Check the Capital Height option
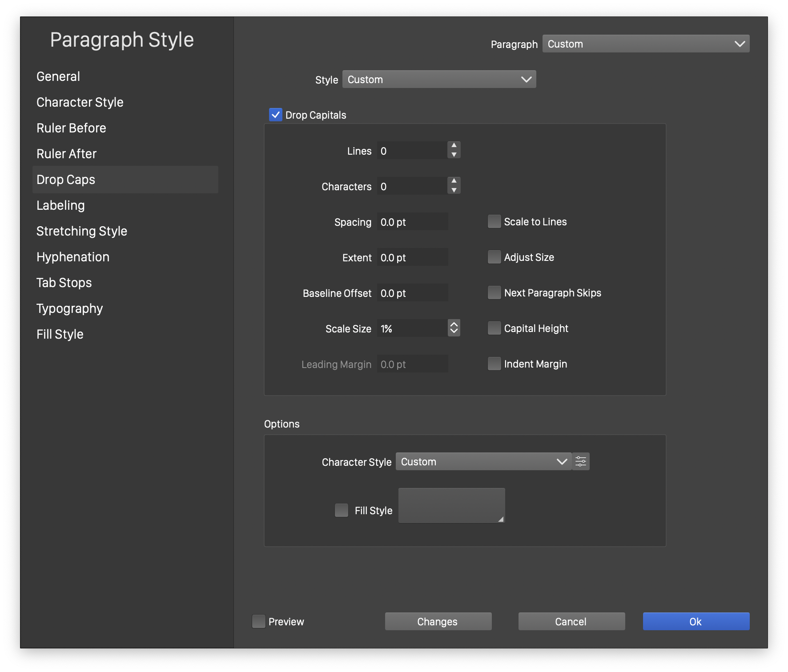Screen dimensions: 788x672 coord(494,328)
